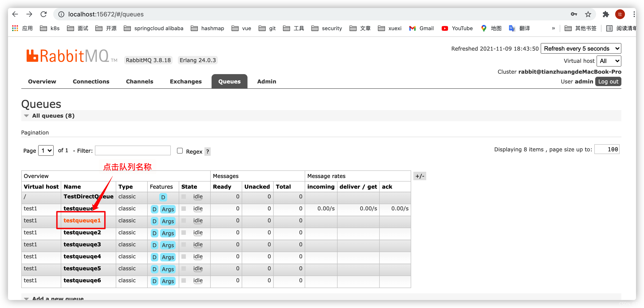
Task: Enable Regex checkbox for queue filter
Action: pos(179,151)
